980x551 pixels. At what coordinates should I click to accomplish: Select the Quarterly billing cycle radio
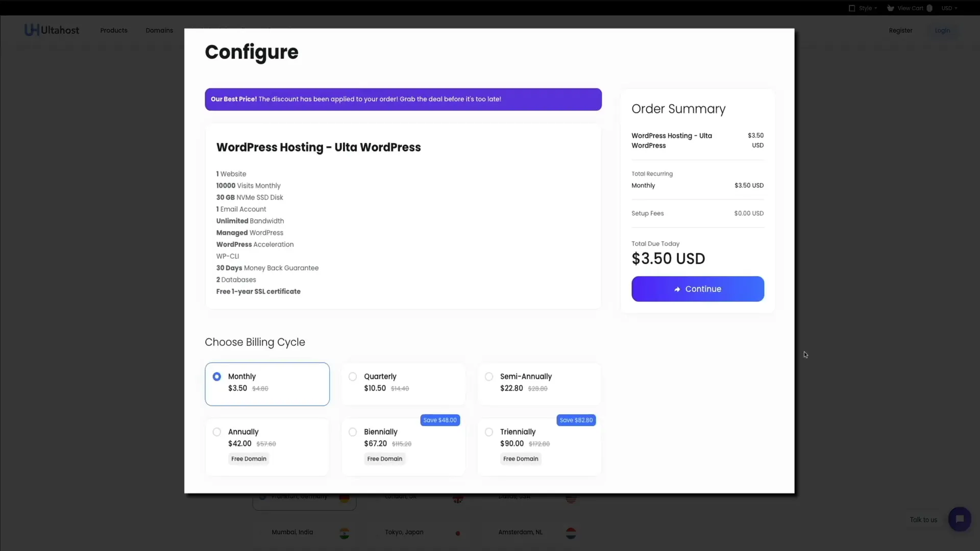click(353, 377)
